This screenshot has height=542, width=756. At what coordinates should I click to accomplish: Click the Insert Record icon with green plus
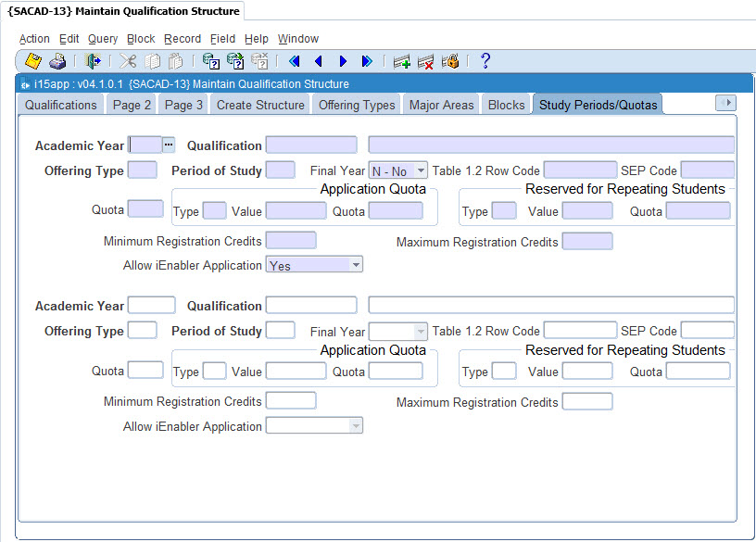402,62
